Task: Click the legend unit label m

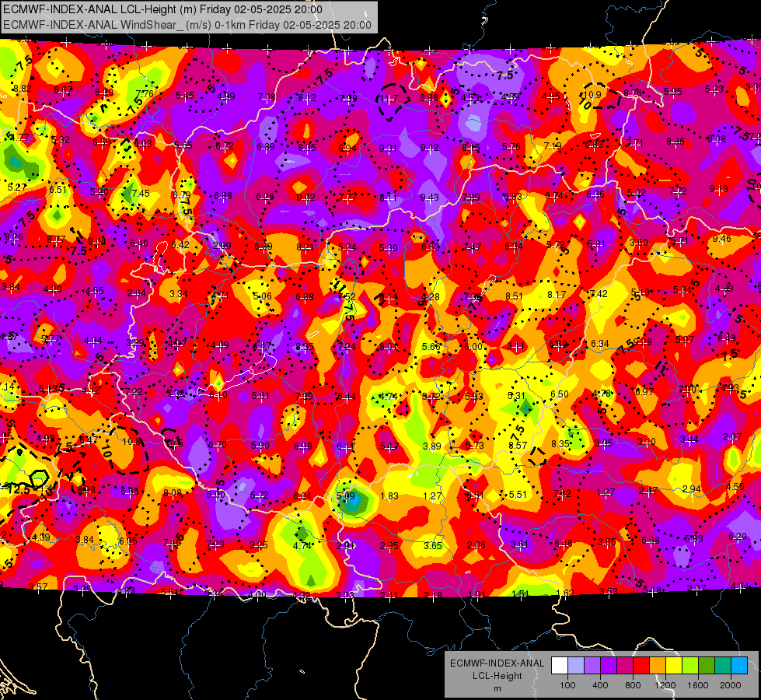Action: click(x=497, y=689)
